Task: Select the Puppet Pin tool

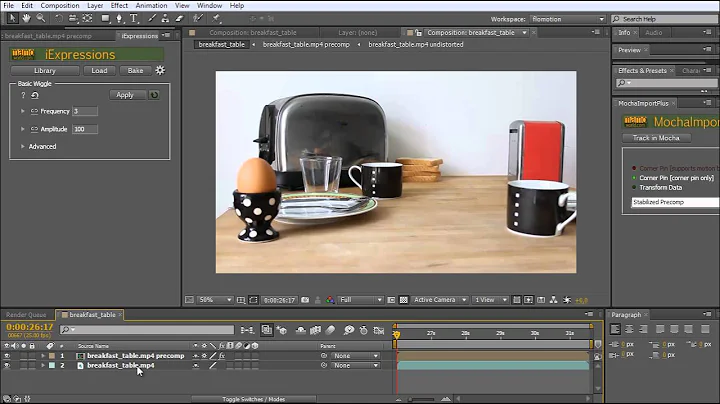Action: click(216, 18)
